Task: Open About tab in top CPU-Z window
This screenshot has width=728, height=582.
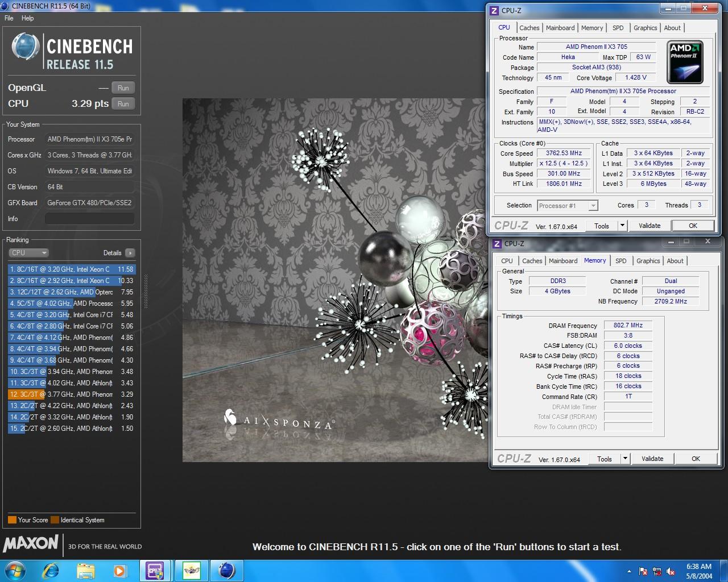Action: pos(672,28)
